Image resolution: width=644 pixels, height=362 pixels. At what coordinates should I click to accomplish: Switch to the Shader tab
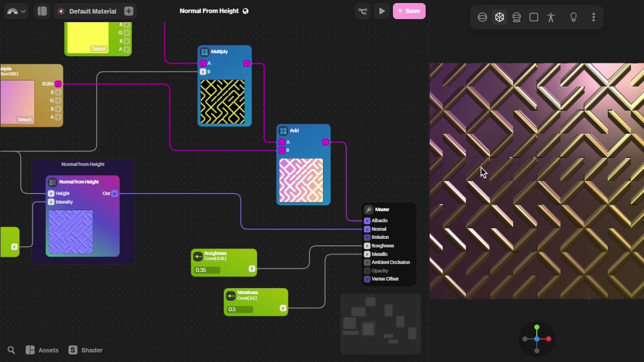coord(86,350)
